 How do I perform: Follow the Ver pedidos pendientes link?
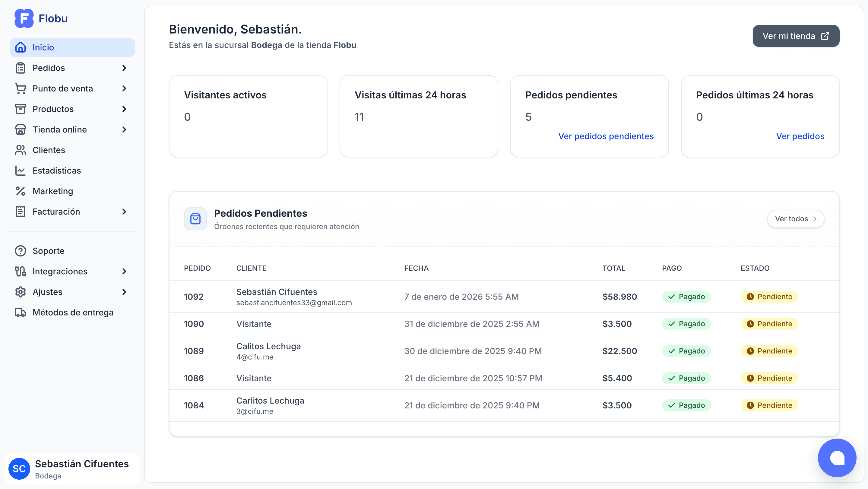click(606, 136)
